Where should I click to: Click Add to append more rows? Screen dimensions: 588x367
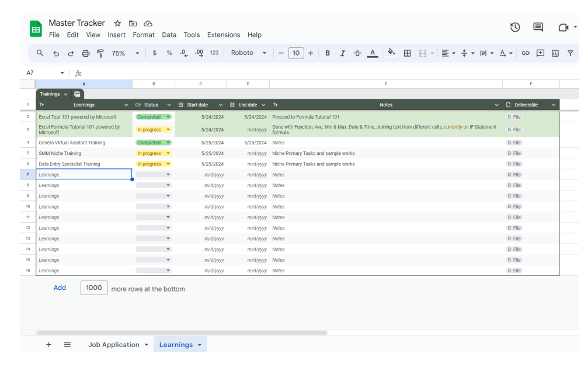pos(60,288)
